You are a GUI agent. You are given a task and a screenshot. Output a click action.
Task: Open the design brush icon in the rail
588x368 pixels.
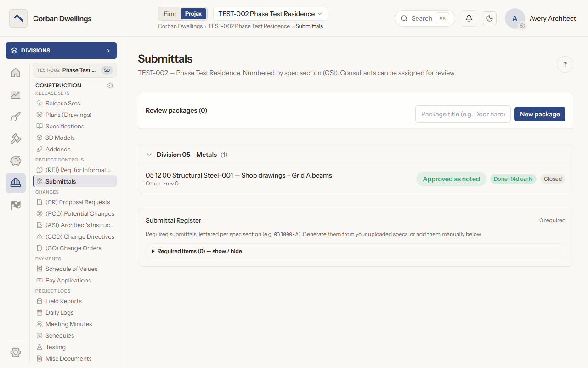coord(16,117)
